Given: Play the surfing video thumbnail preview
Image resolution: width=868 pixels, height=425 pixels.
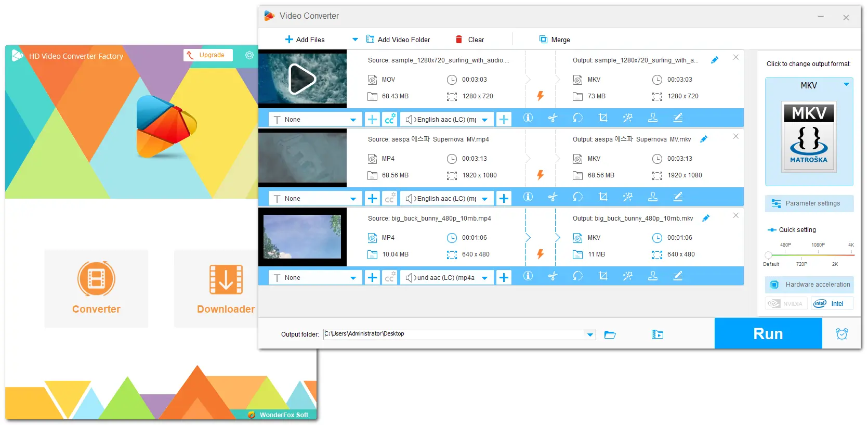Looking at the screenshot, I should click(x=303, y=79).
